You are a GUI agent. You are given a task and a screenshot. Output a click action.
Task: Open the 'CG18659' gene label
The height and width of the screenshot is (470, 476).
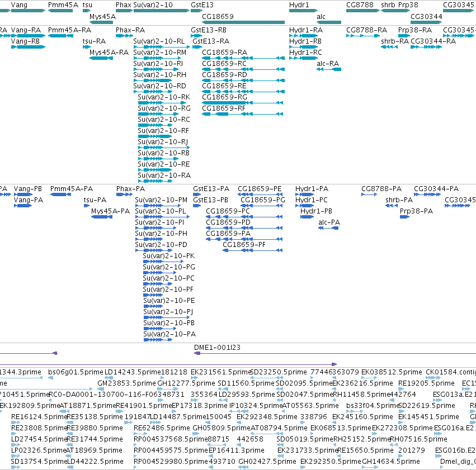coord(218,17)
